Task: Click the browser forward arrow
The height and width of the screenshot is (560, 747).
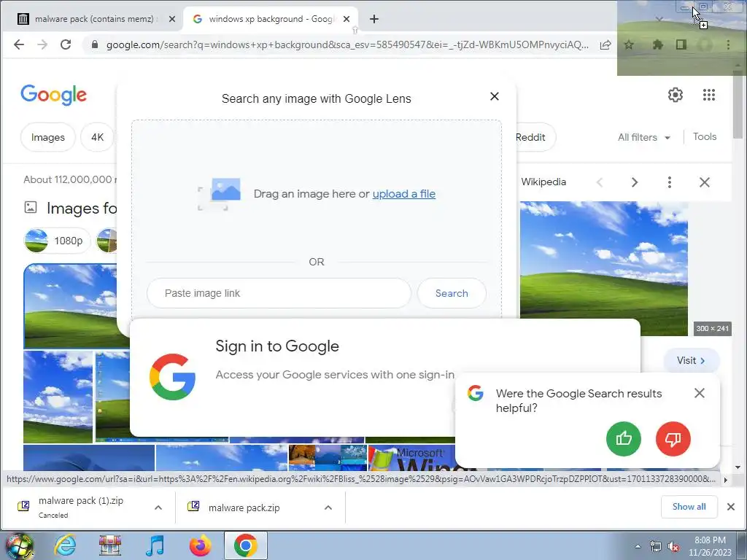Action: [x=42, y=44]
